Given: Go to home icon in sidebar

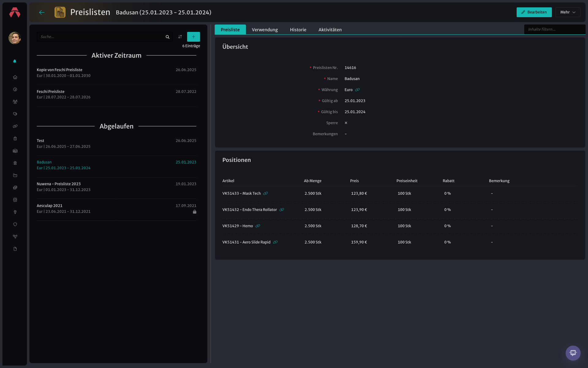Looking at the screenshot, I should point(15,77).
